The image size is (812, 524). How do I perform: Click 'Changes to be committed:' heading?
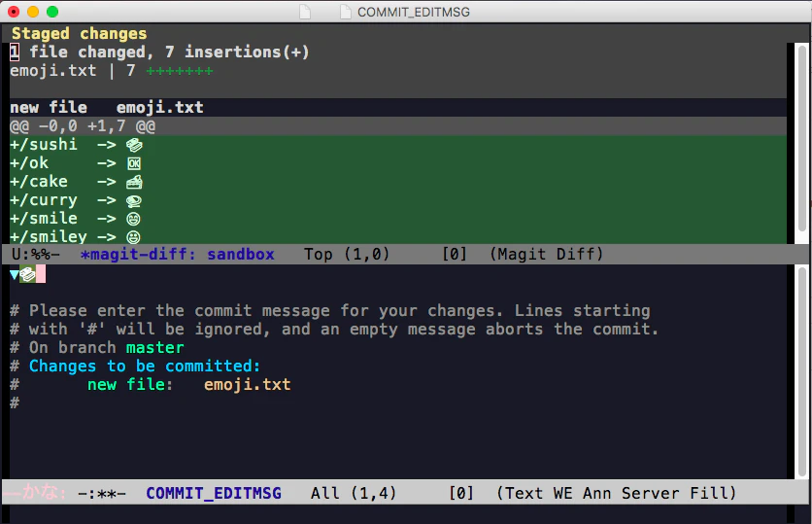click(x=145, y=367)
